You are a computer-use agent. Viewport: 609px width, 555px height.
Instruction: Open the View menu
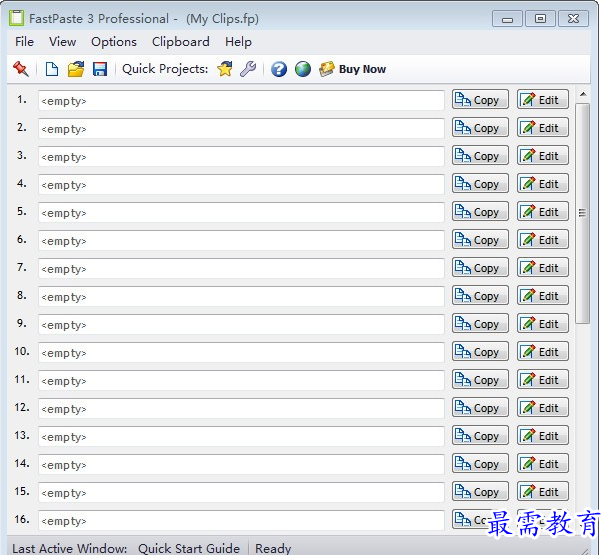62,42
